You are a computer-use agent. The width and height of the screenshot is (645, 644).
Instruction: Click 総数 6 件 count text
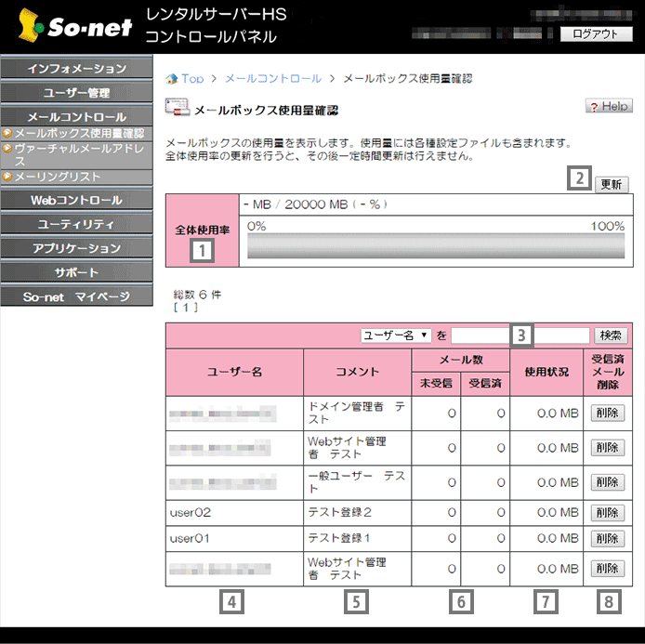197,295
